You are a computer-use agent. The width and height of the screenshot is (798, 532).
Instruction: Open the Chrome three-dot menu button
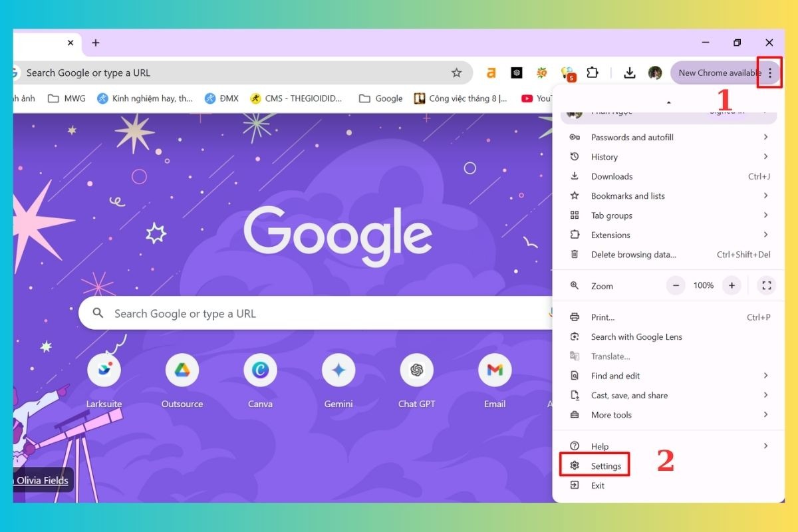[770, 73]
